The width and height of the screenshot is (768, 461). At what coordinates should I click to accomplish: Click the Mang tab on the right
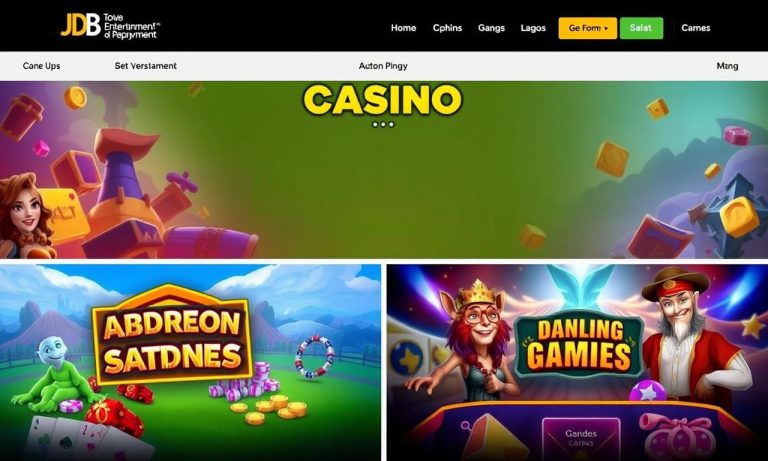pyautogui.click(x=727, y=66)
